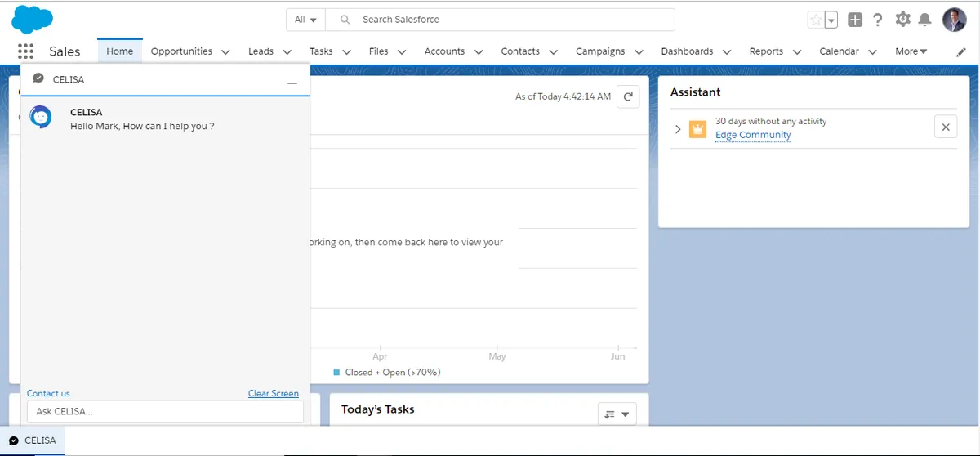Refresh the quarterly performance chart

pyautogui.click(x=628, y=96)
